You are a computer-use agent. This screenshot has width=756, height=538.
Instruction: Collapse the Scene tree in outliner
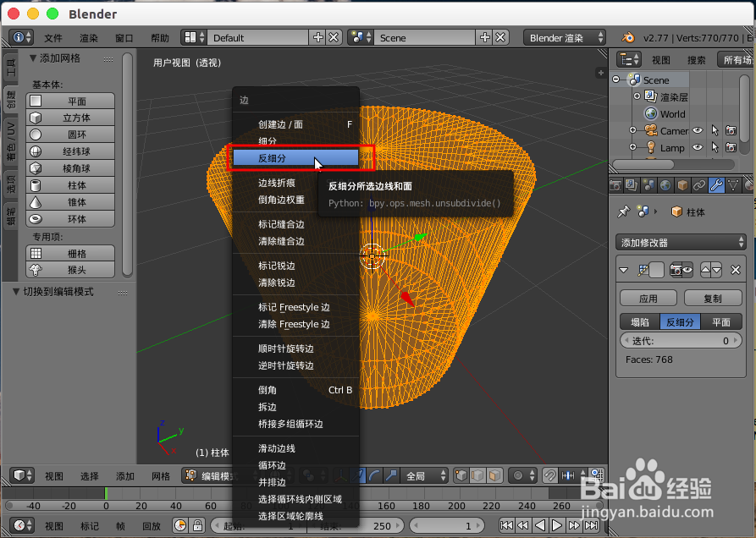point(615,79)
